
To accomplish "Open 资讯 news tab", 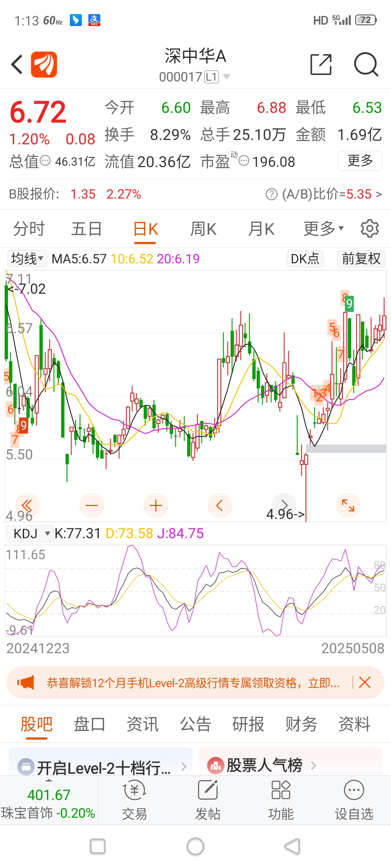I will (142, 724).
